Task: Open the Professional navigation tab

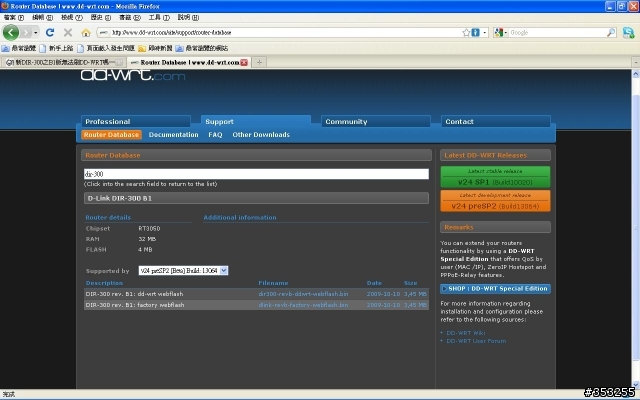Action: (136, 122)
